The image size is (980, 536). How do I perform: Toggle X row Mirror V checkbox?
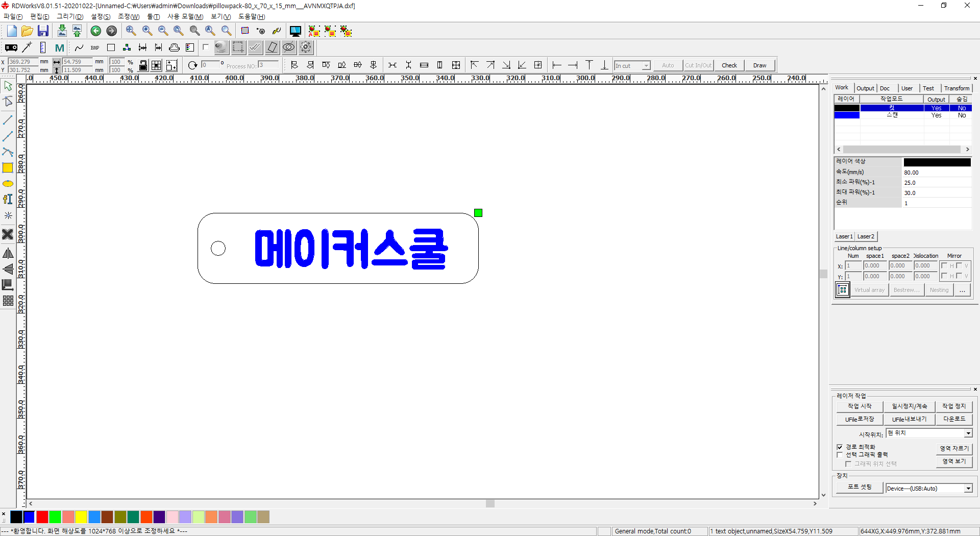(959, 265)
